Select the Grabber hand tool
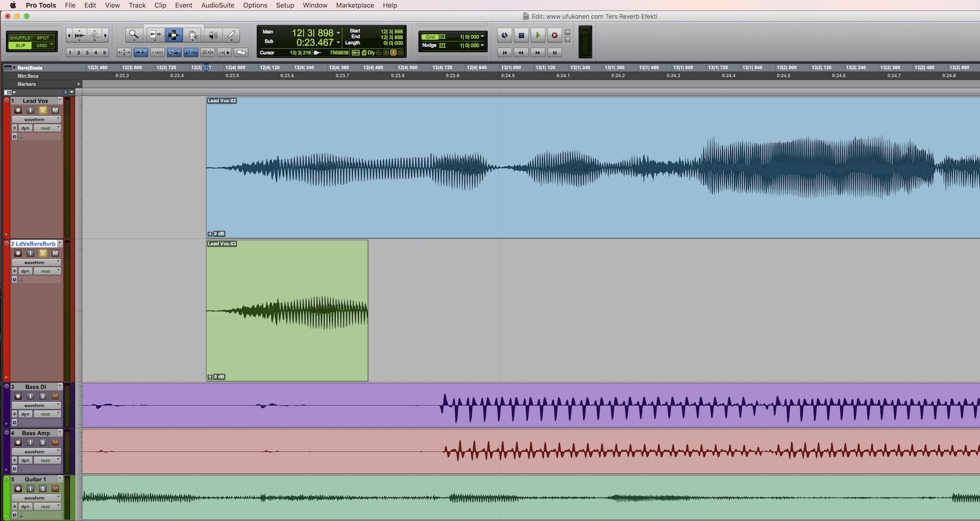 [x=193, y=35]
